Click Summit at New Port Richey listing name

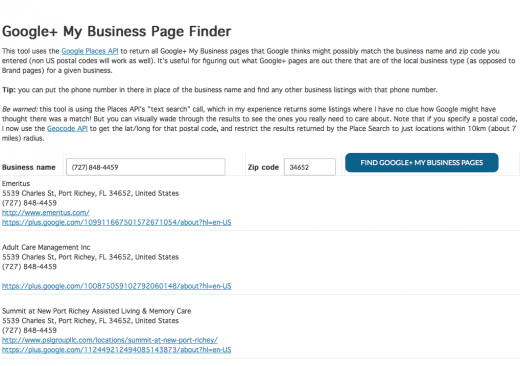[97, 311]
